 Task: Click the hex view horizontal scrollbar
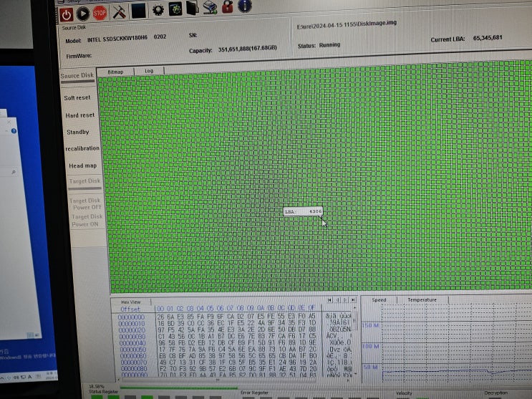tap(233, 380)
